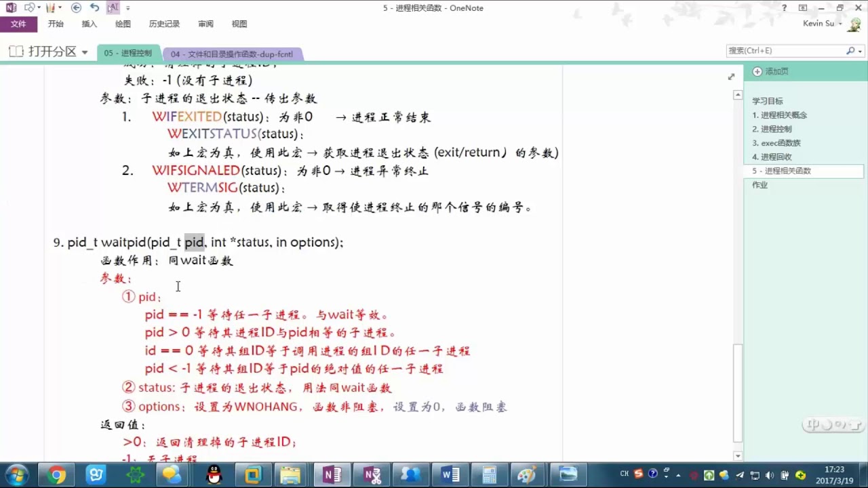Open the File Explorer folder in taskbar

(291, 475)
